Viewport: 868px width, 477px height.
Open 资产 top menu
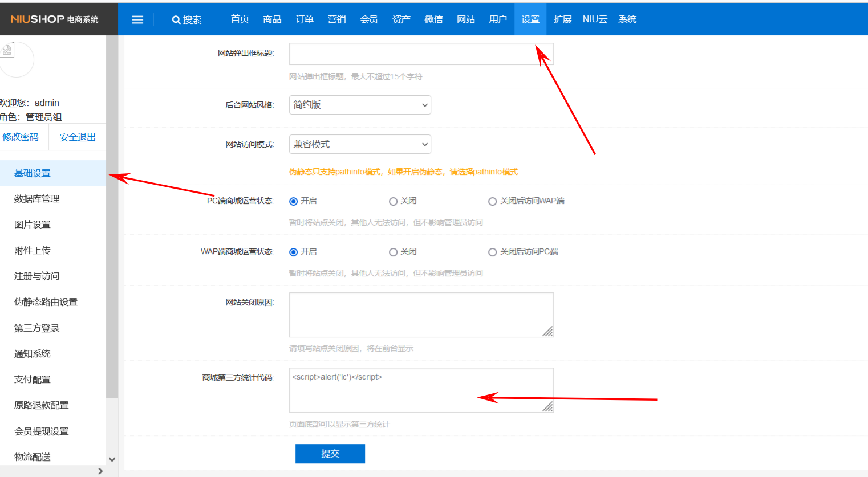401,19
